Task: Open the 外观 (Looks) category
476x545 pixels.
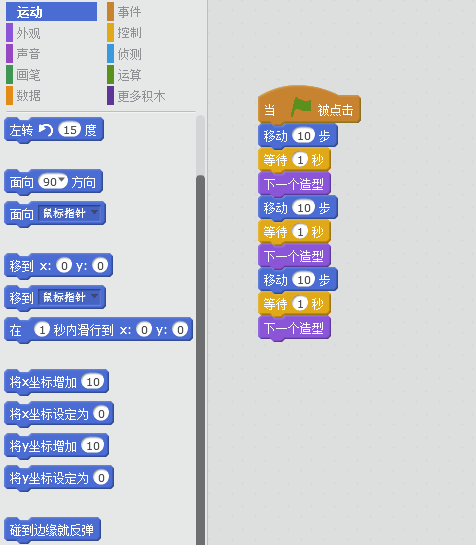Action: pyautogui.click(x=24, y=33)
